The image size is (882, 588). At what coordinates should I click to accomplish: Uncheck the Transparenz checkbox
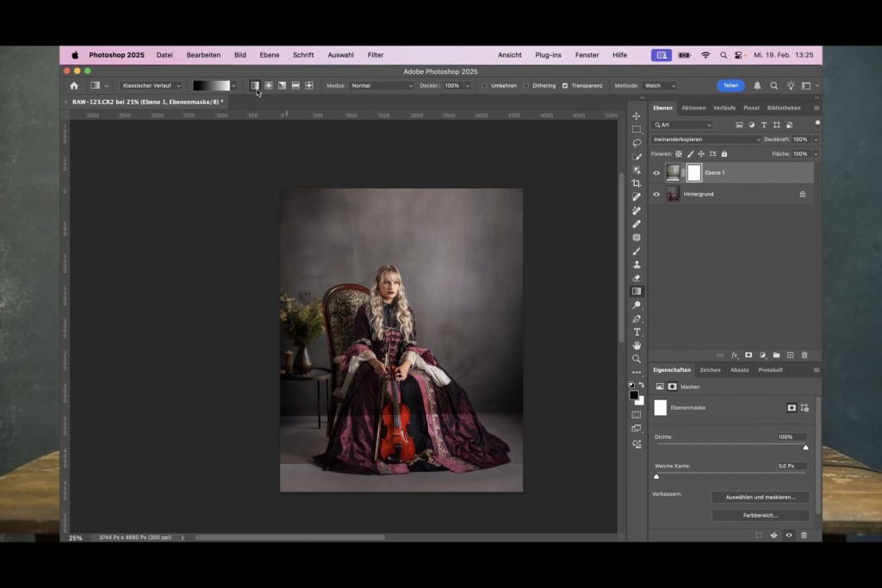click(565, 86)
